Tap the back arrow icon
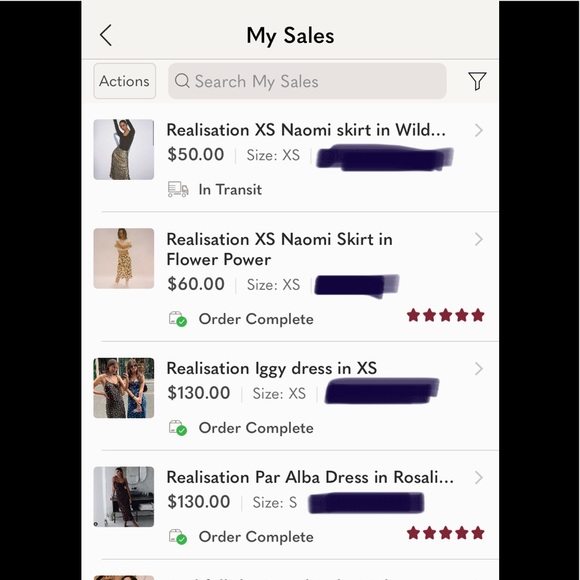580x580 pixels. coord(106,36)
